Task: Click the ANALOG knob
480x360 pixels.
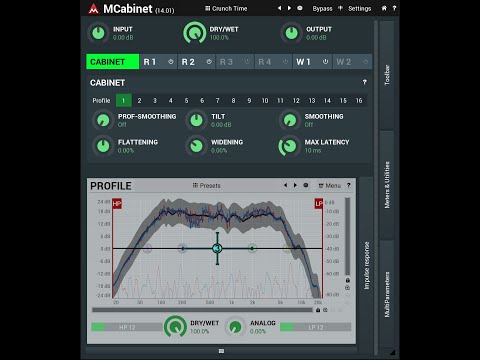Action: pos(235,327)
